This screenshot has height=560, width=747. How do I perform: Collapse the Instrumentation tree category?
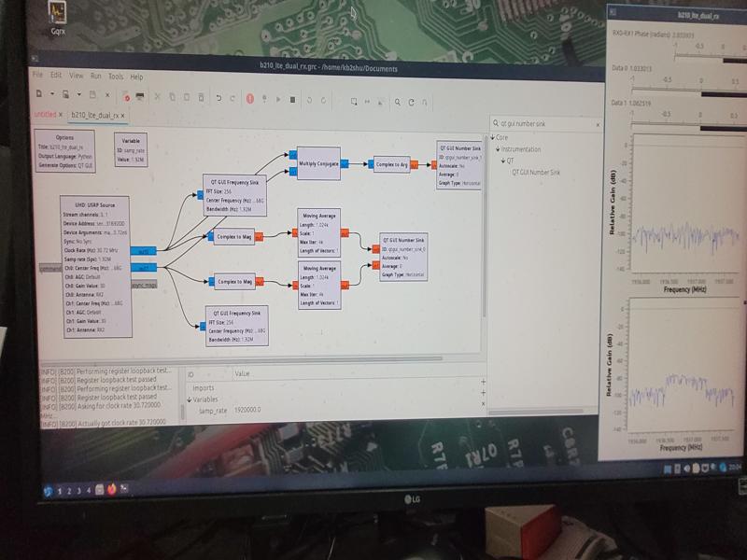click(x=498, y=149)
